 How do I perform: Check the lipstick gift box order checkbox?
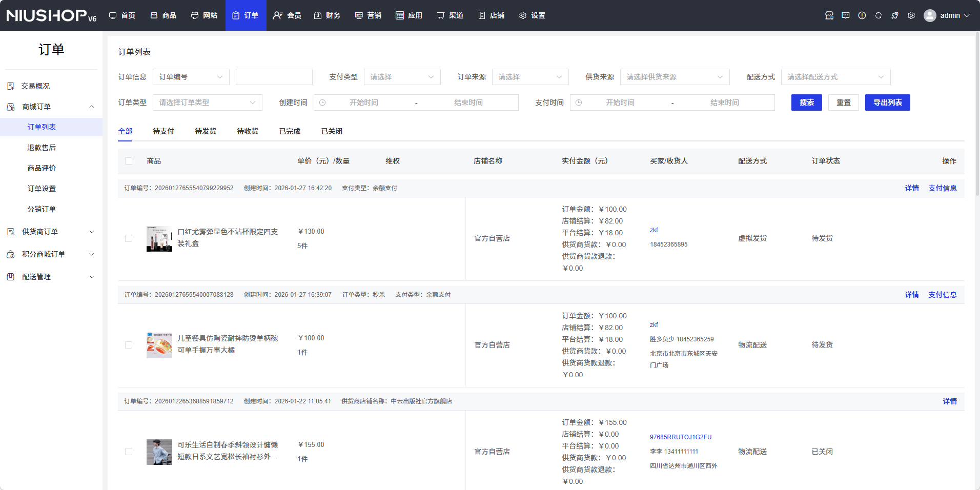point(129,238)
